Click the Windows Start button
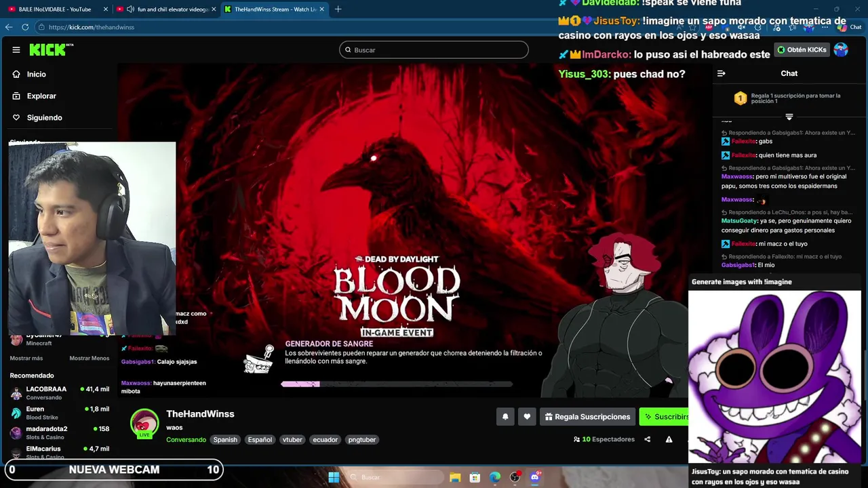 pos(334,477)
